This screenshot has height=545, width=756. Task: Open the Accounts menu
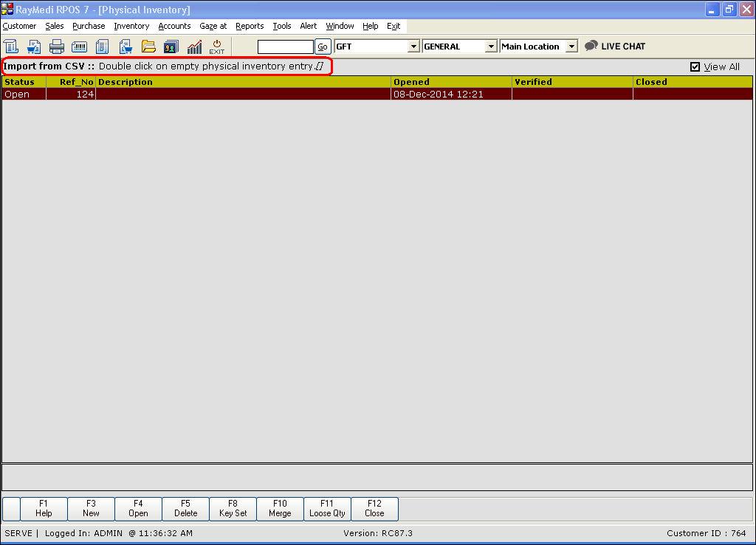pyautogui.click(x=174, y=26)
